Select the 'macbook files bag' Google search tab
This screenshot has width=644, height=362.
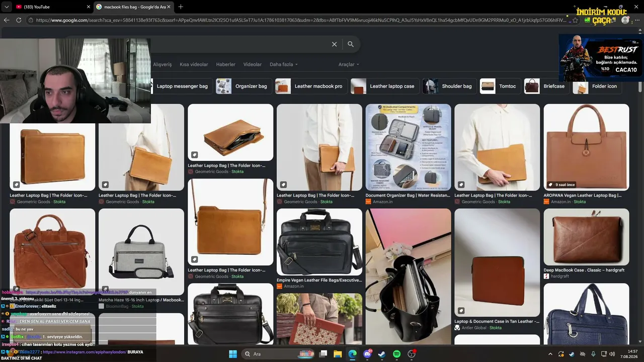pyautogui.click(x=134, y=7)
